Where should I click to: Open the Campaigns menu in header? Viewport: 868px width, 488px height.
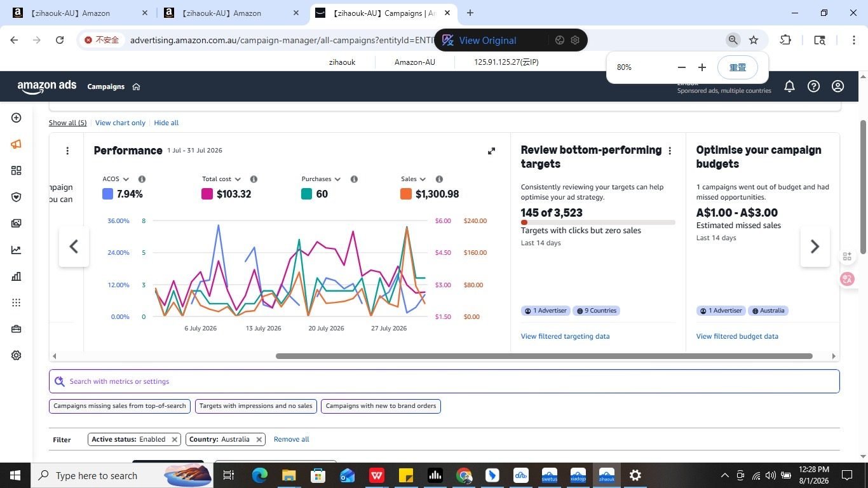105,86
